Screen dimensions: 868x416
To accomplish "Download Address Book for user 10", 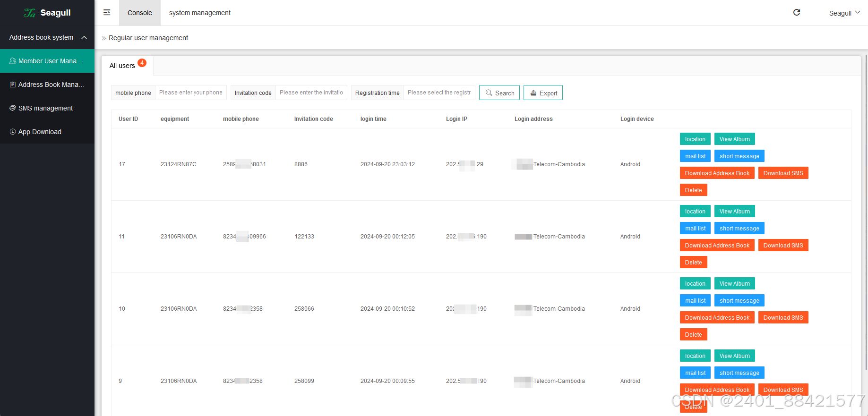I will (717, 318).
